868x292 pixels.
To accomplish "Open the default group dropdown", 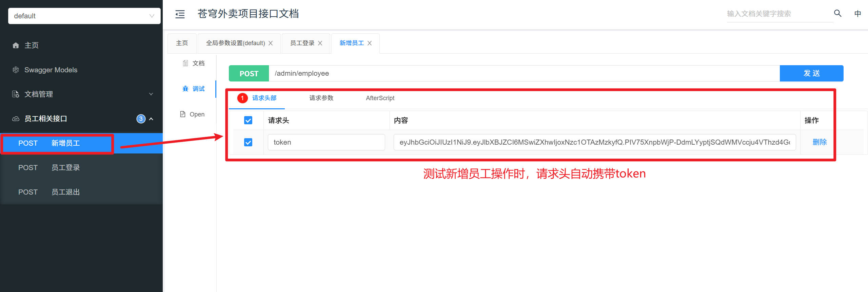I will [x=84, y=16].
